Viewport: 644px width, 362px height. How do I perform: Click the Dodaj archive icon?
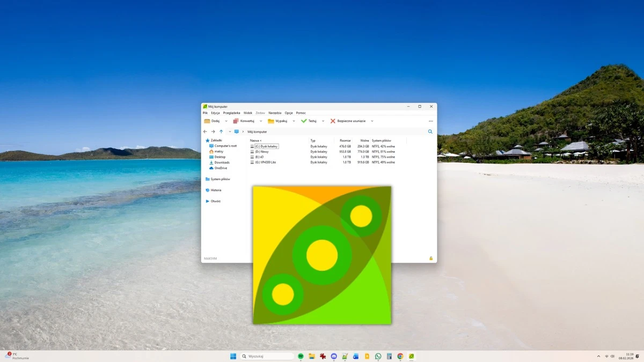207,121
